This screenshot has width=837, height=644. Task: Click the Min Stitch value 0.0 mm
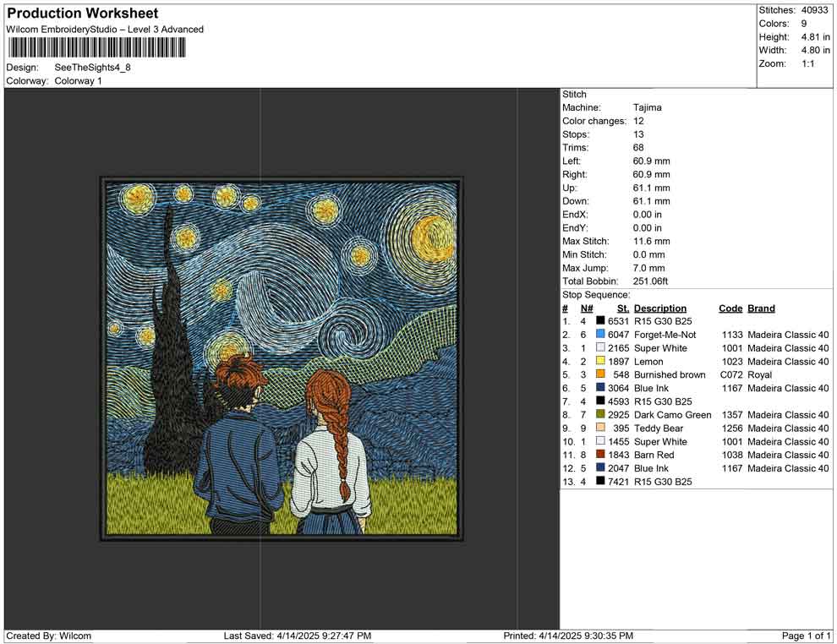(x=649, y=254)
